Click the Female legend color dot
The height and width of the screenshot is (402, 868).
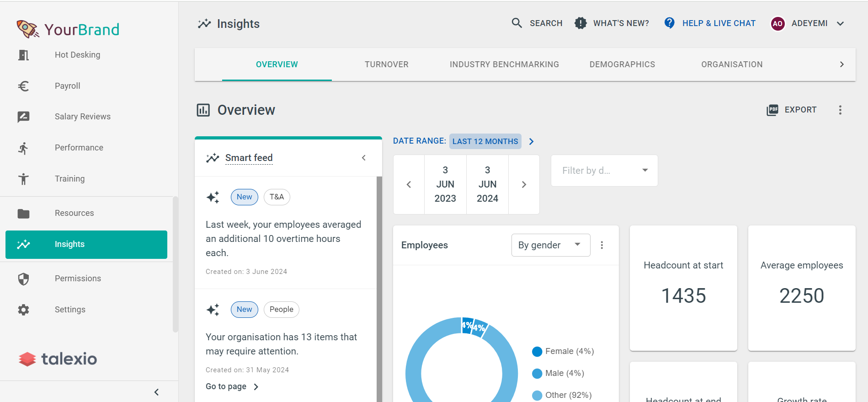point(537,352)
